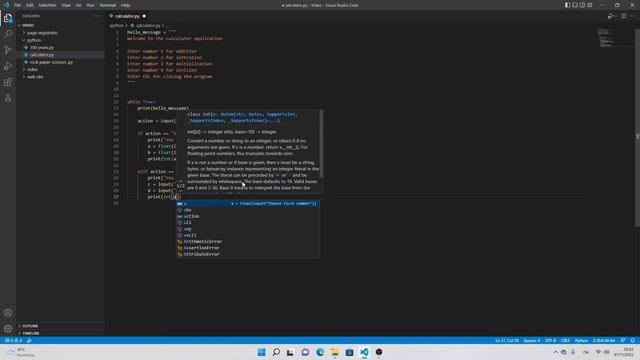Open the File menu
Image resolution: width=640 pixels, height=360 pixels.
(18, 5)
